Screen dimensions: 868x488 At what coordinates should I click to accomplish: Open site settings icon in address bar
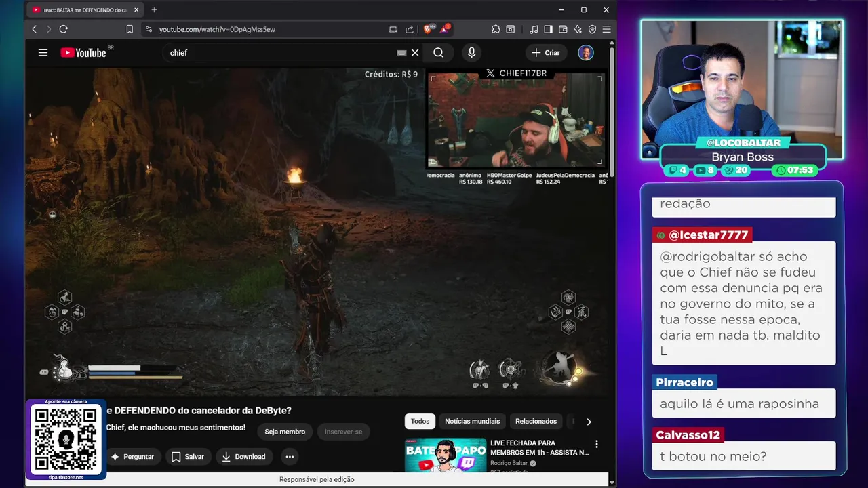(x=149, y=29)
